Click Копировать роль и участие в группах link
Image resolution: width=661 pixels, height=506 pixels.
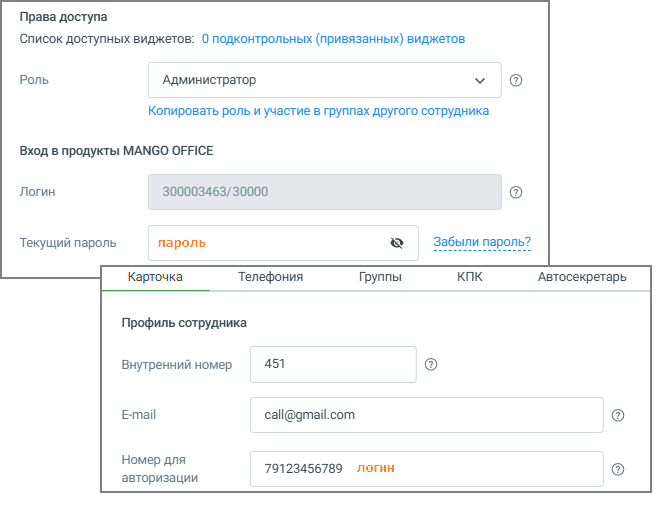[x=318, y=111]
